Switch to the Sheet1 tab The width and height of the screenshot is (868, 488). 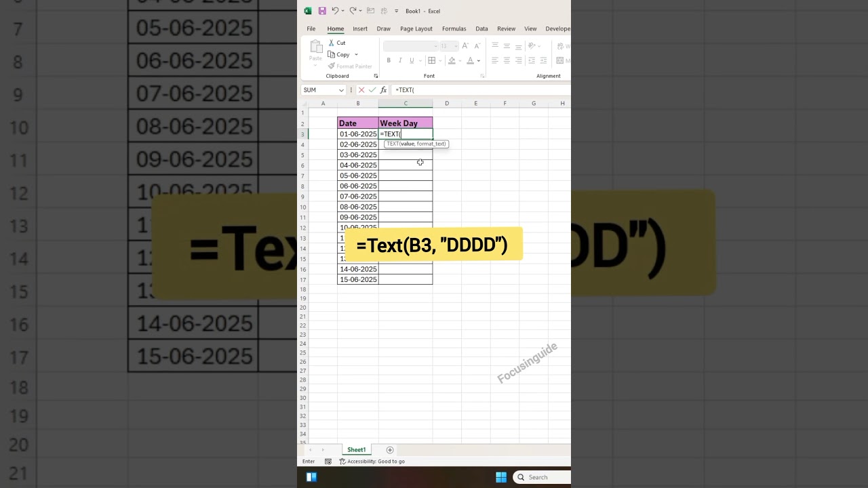point(356,449)
